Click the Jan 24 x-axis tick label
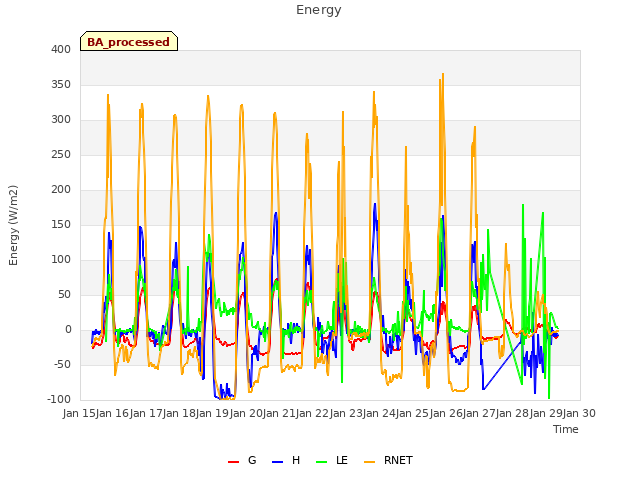The image size is (640, 480). [x=379, y=413]
